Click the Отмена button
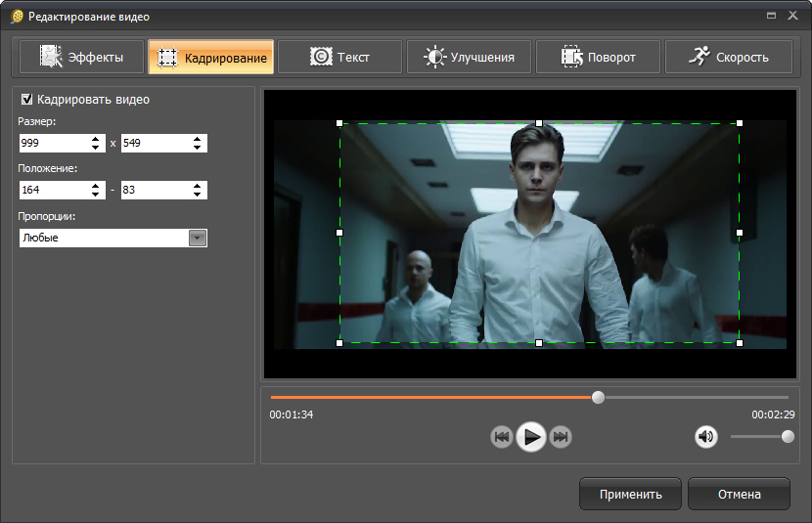Viewport: 812px width, 523px height. click(x=739, y=494)
